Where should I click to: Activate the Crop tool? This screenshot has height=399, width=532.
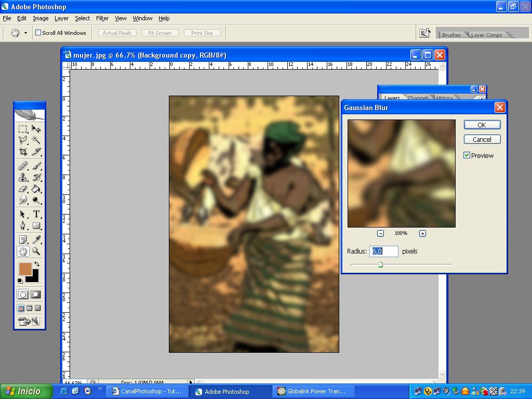(x=23, y=151)
